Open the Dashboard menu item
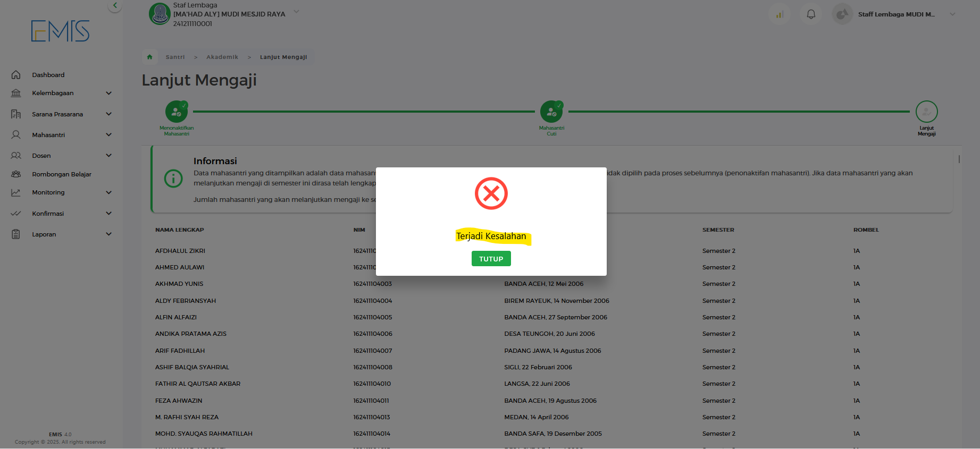The image size is (980, 449). pyautogui.click(x=48, y=75)
